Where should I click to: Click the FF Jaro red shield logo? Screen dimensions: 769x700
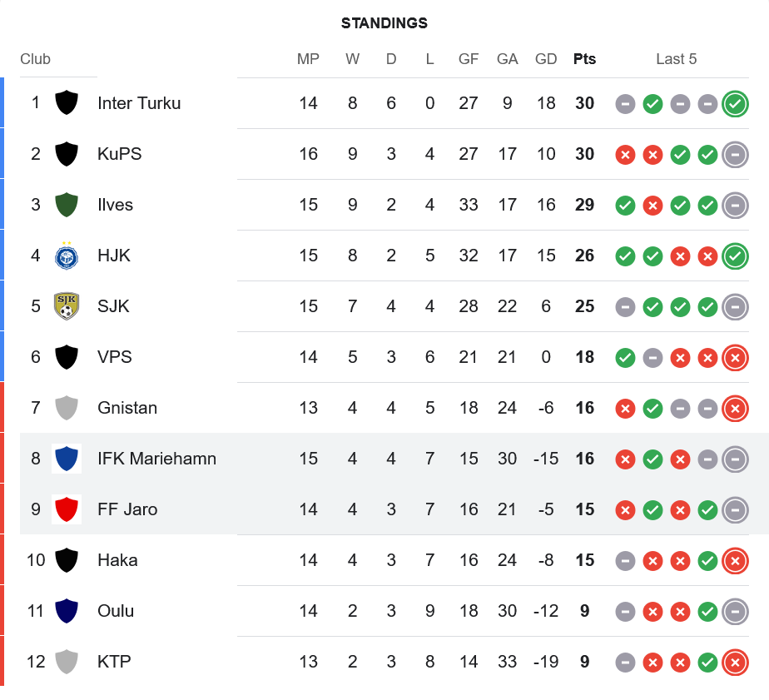pos(67,509)
